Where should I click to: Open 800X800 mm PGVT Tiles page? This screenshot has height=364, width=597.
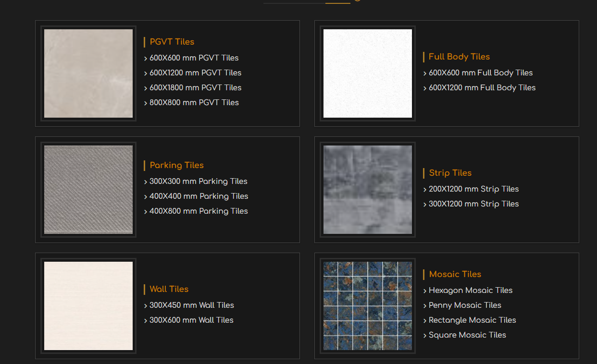coord(194,103)
